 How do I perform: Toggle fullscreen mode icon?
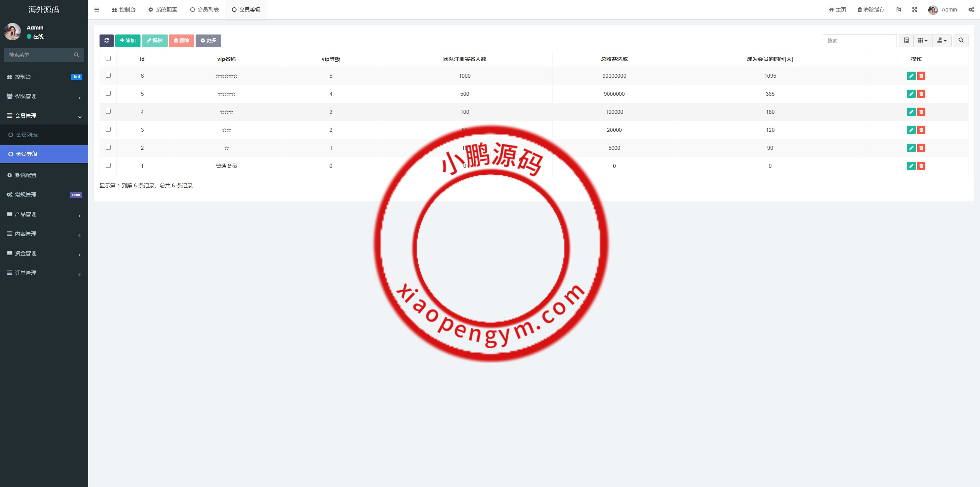[915, 10]
